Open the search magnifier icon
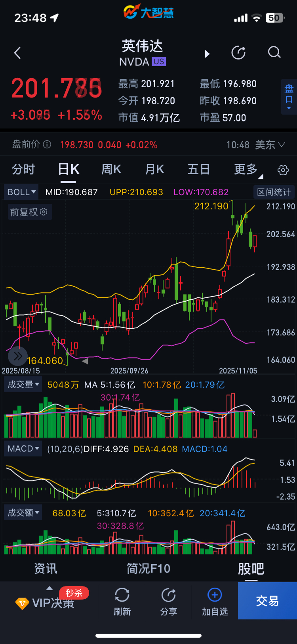The height and width of the screenshot is (644, 297). tap(274, 52)
